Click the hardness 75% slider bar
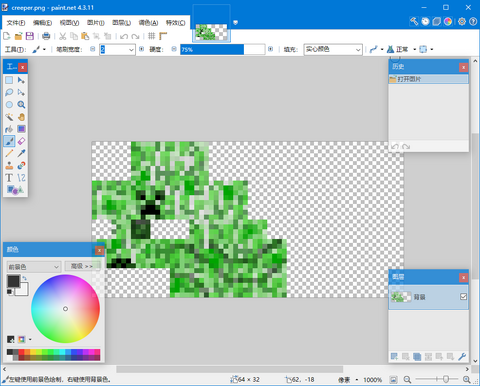 [223, 50]
